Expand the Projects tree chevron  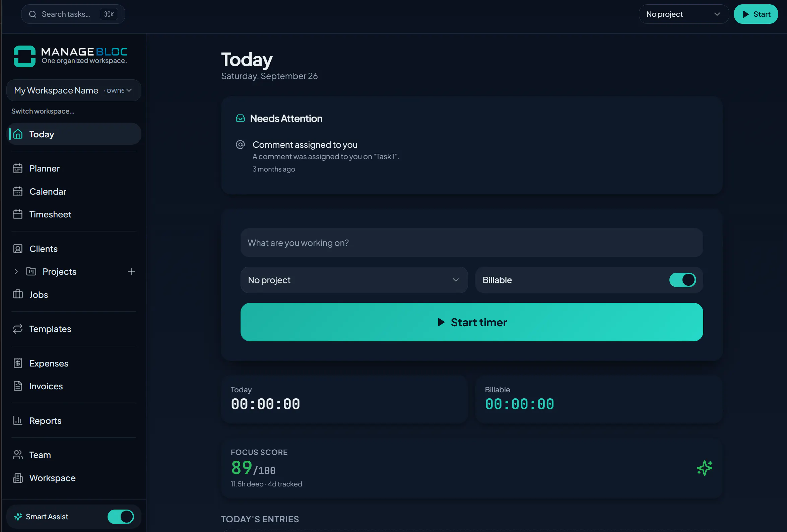click(x=16, y=272)
